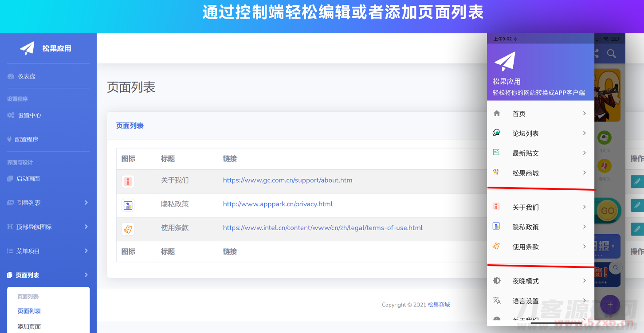Viewport: 644px width, 333px height.
Task: Click the orange icon in 使用条款 table row
Action: pyautogui.click(x=128, y=229)
